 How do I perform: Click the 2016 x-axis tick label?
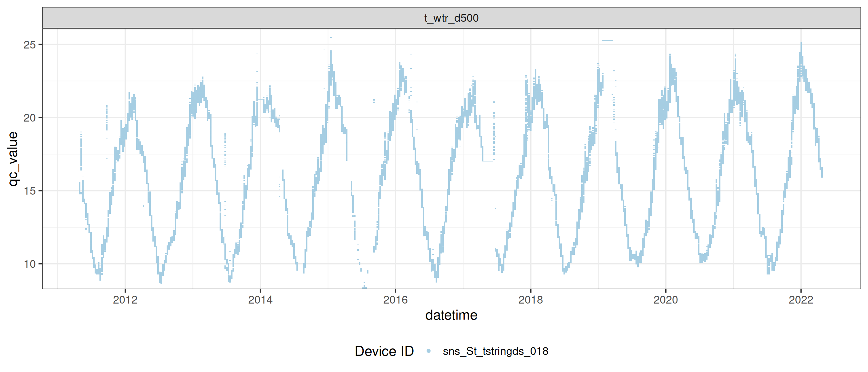(x=395, y=300)
